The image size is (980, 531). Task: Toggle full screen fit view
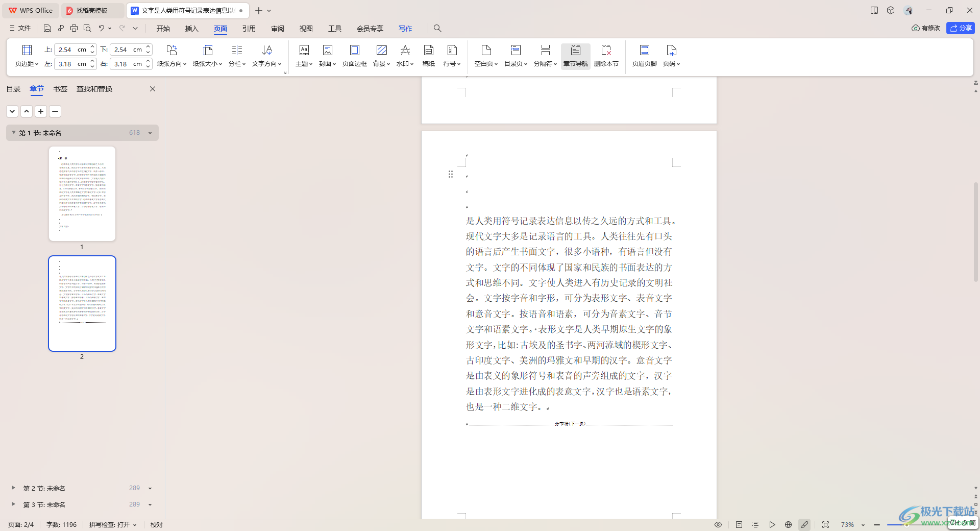[825, 524]
